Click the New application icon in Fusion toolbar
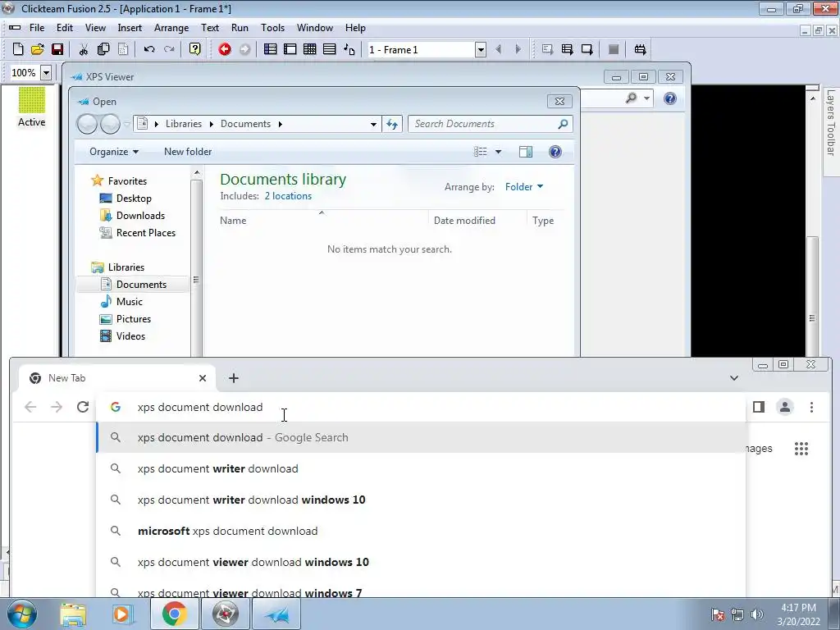840x630 pixels. [18, 49]
